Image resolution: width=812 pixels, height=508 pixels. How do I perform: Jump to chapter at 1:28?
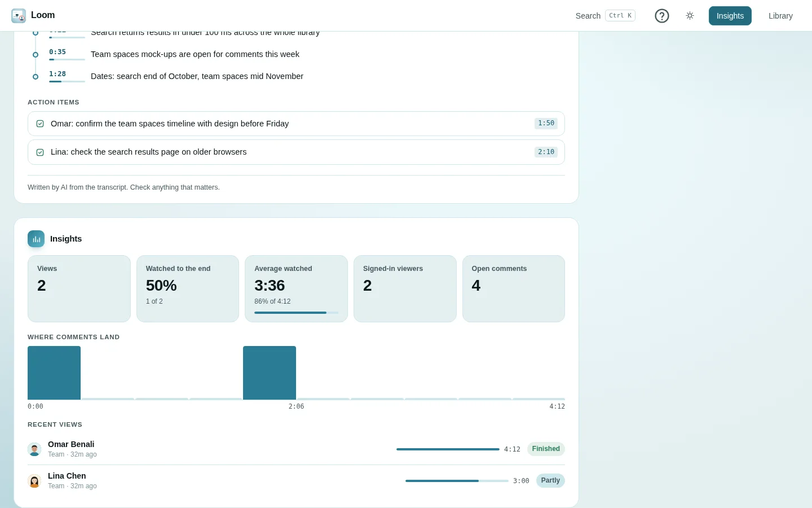click(58, 74)
